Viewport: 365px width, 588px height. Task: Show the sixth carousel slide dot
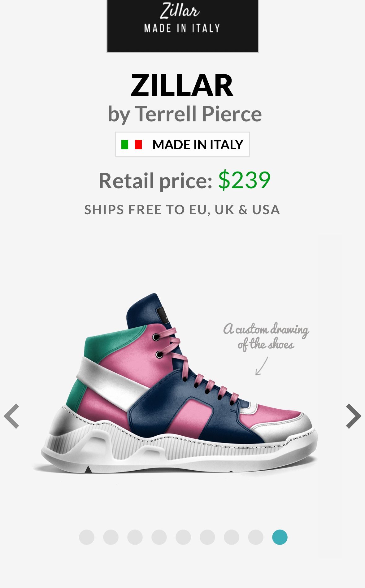(x=207, y=537)
